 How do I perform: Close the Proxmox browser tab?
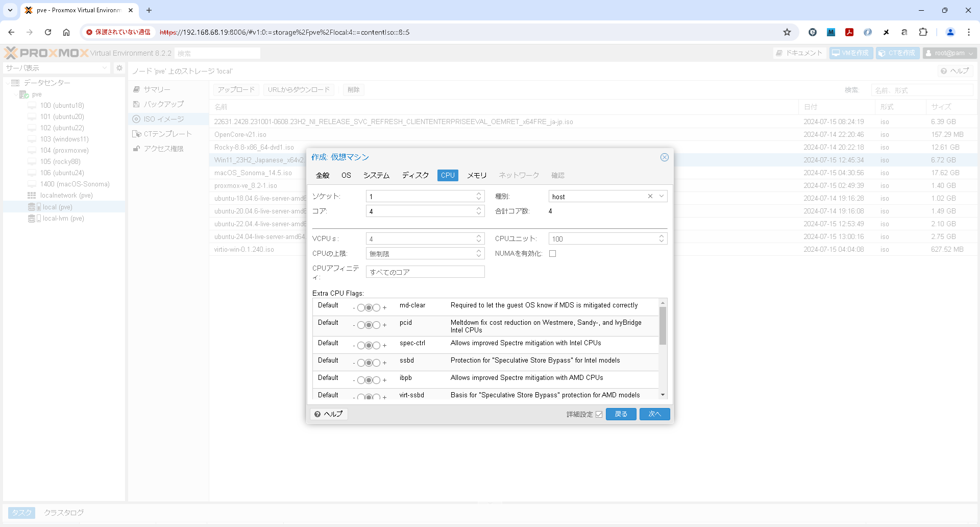point(131,10)
